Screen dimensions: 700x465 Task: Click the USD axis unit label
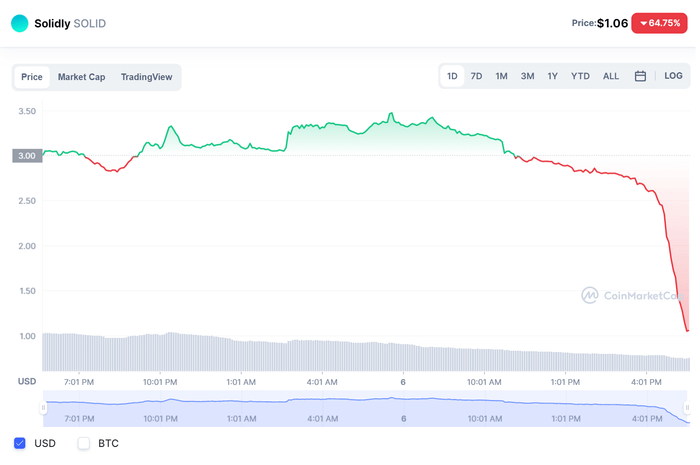[x=27, y=381]
